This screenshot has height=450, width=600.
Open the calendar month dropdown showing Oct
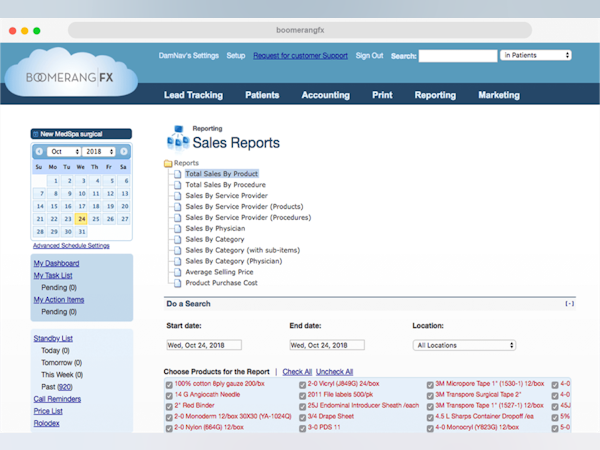pyautogui.click(x=64, y=152)
